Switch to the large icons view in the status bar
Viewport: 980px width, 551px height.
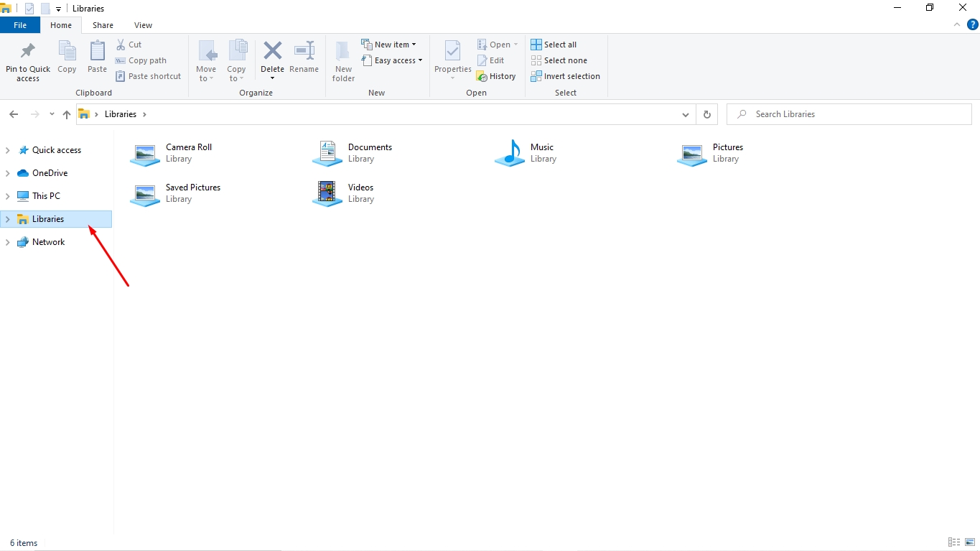tap(970, 542)
